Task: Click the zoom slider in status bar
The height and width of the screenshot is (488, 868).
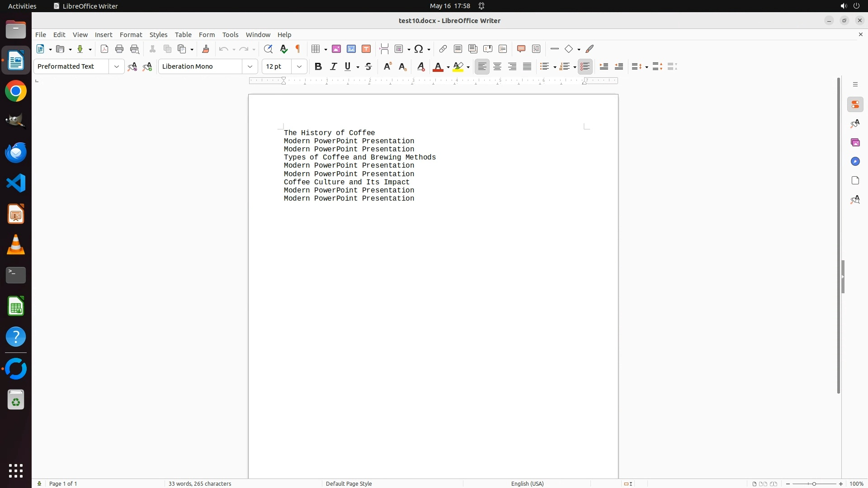Action: [814, 483]
